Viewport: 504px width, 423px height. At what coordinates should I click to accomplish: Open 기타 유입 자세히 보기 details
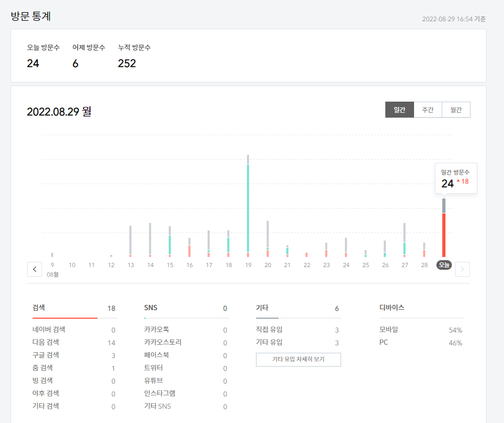tap(298, 359)
